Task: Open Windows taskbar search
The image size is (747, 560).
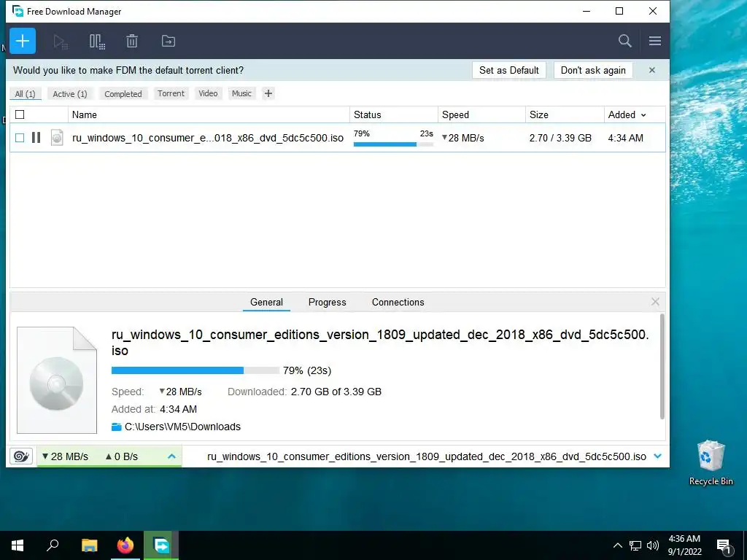Action: (53, 545)
